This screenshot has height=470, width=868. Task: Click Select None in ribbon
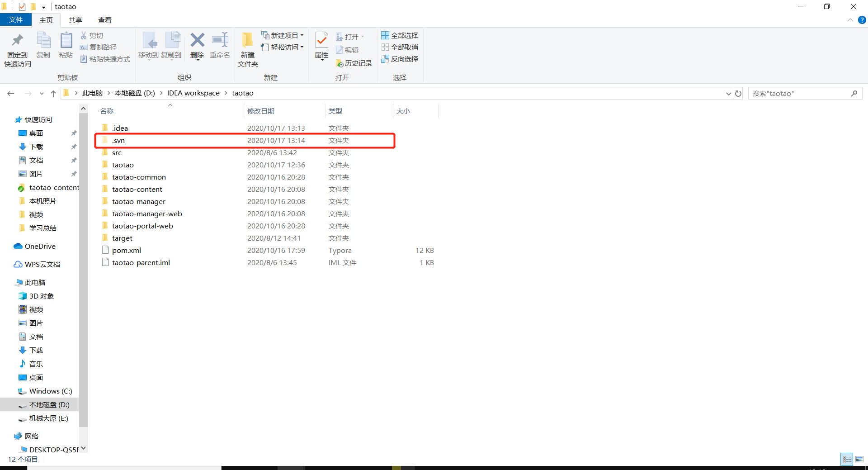pyautogui.click(x=400, y=47)
